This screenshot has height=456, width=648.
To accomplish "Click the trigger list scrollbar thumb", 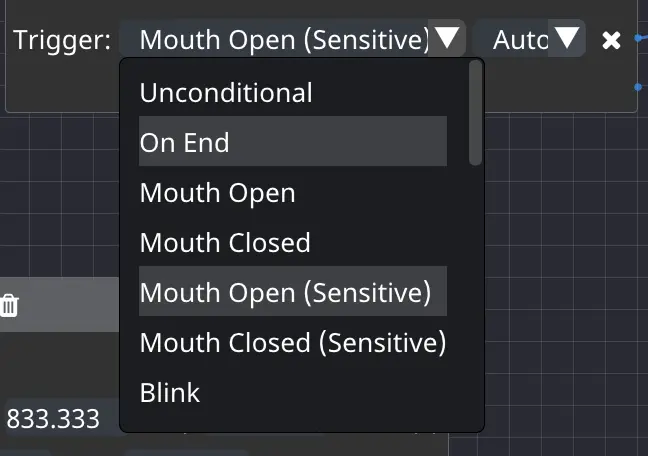I will 476,112.
